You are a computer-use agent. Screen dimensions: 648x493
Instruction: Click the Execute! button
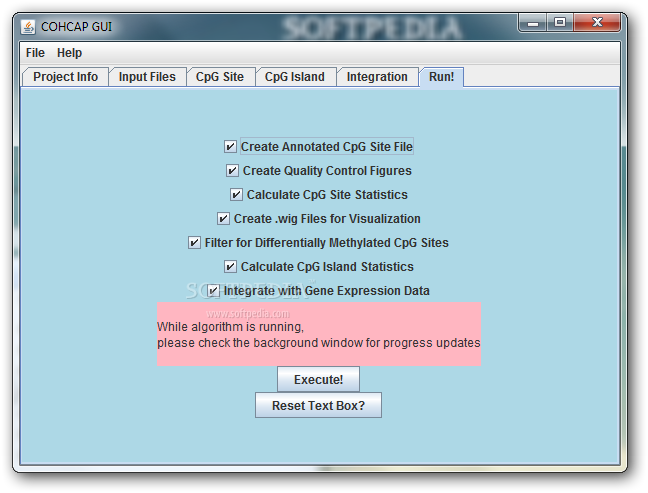point(318,379)
